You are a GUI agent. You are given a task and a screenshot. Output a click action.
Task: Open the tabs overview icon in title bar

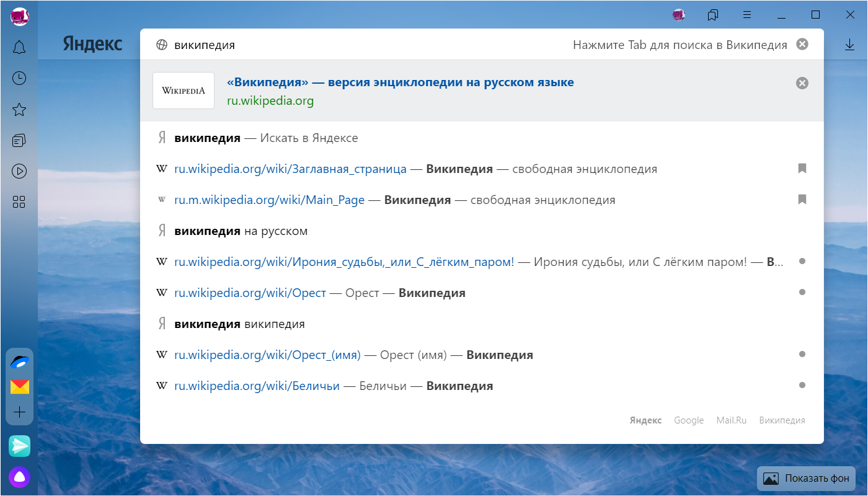pyautogui.click(x=713, y=15)
